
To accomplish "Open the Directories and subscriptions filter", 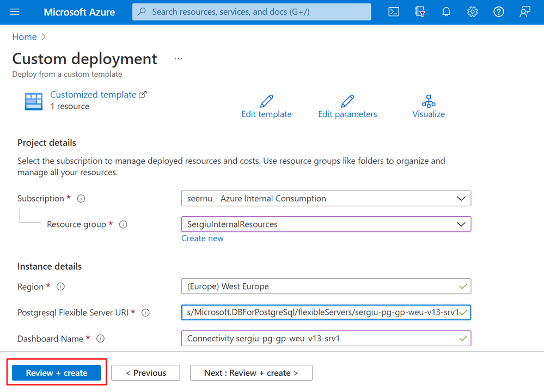I will click(420, 12).
